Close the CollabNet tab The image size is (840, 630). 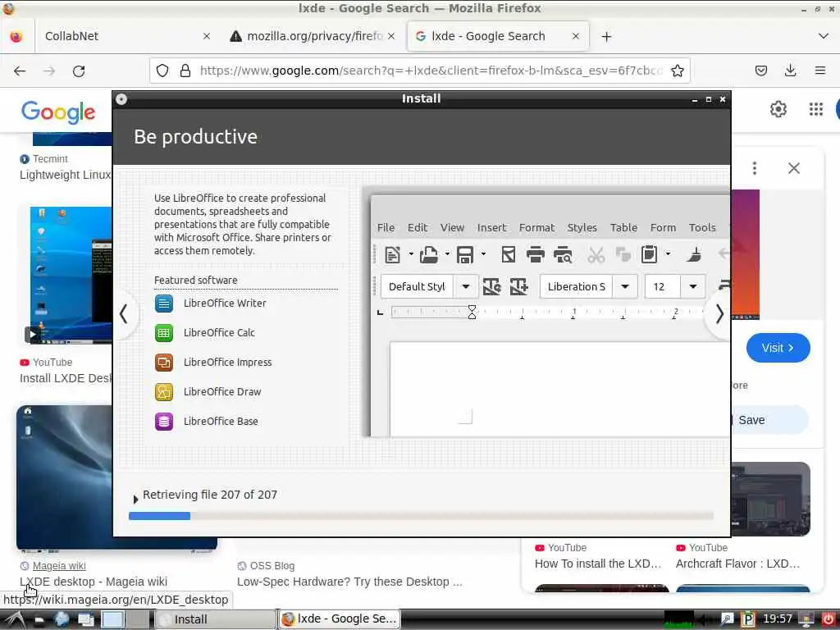click(206, 36)
